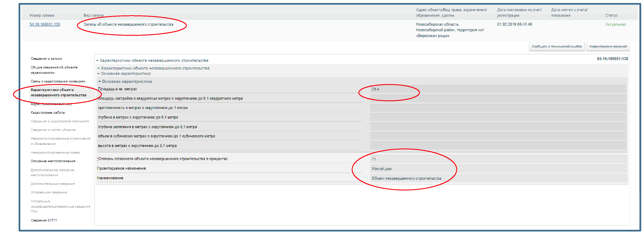Click 'Запись об объекте незавершенного строительства' text

click(128, 24)
